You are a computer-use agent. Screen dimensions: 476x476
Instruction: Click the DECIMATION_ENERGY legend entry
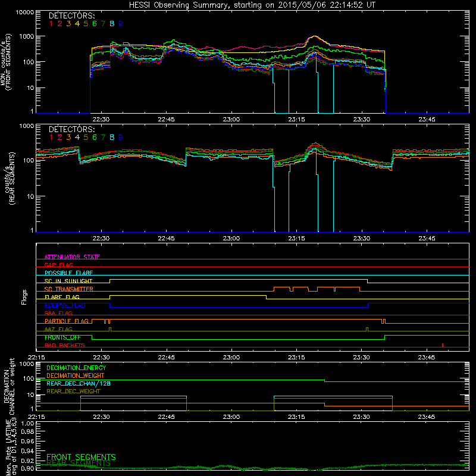76,368
